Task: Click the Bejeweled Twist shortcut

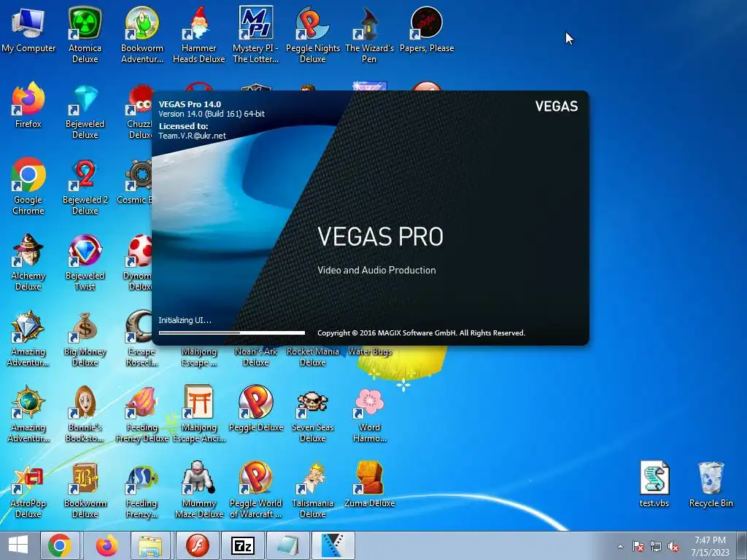Action: point(85,262)
